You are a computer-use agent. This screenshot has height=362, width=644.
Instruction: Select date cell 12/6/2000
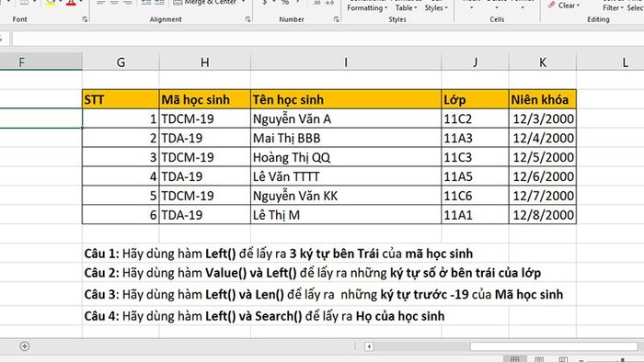[x=543, y=176]
